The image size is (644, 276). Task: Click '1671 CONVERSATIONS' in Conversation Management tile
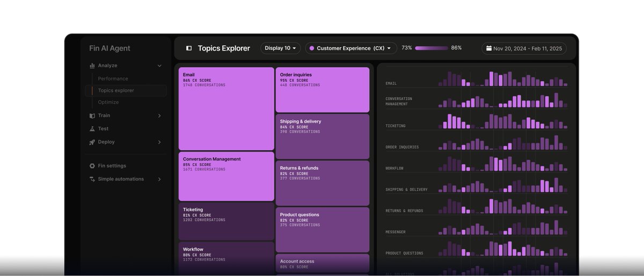pyautogui.click(x=204, y=170)
